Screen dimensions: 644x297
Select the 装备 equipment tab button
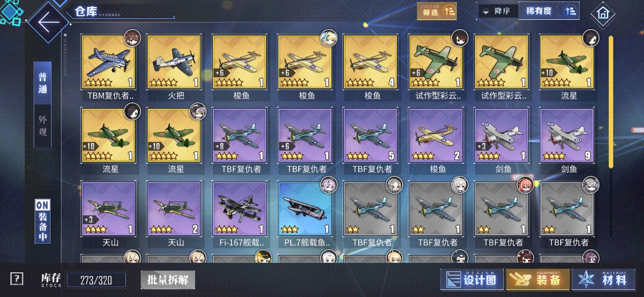538,280
